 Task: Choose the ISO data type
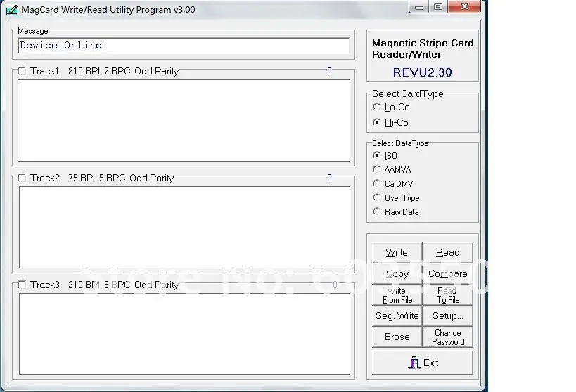pos(376,155)
